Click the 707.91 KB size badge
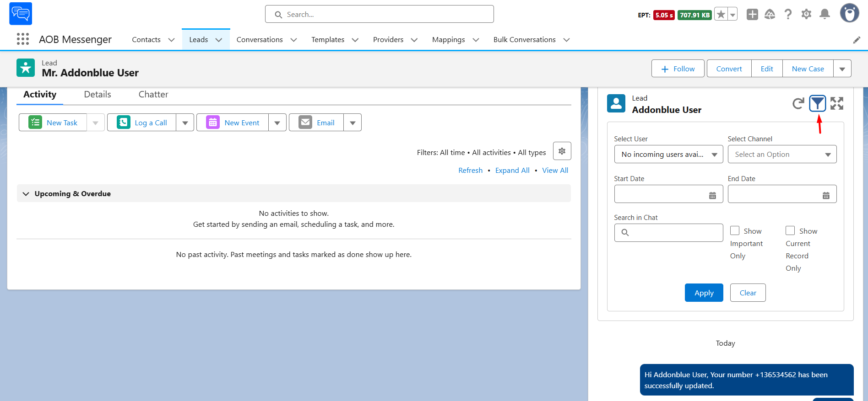 coord(694,15)
